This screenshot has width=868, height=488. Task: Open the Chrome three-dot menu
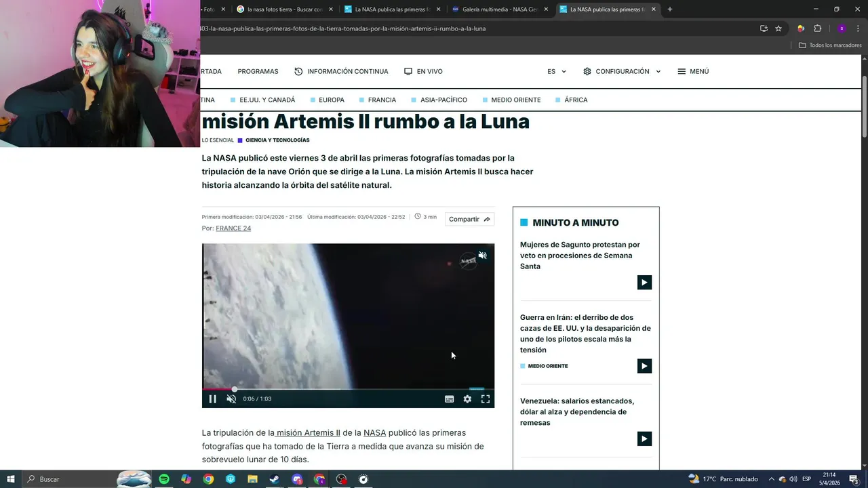pos(858,28)
